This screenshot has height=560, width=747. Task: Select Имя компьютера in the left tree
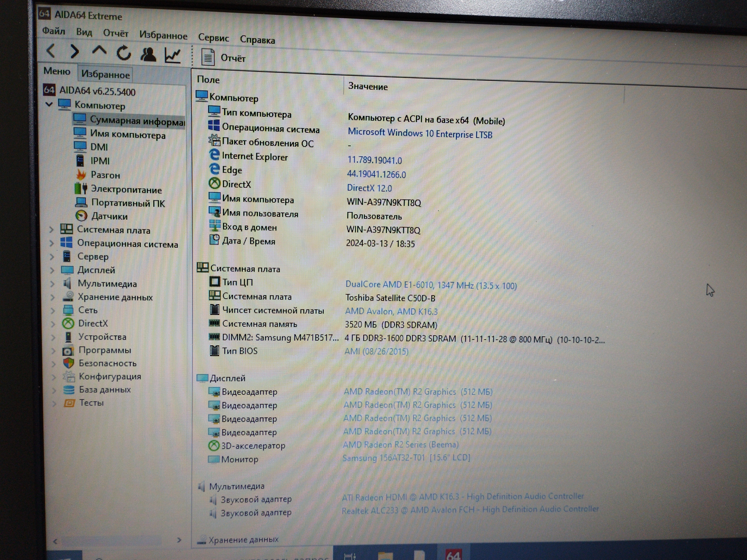point(119,135)
